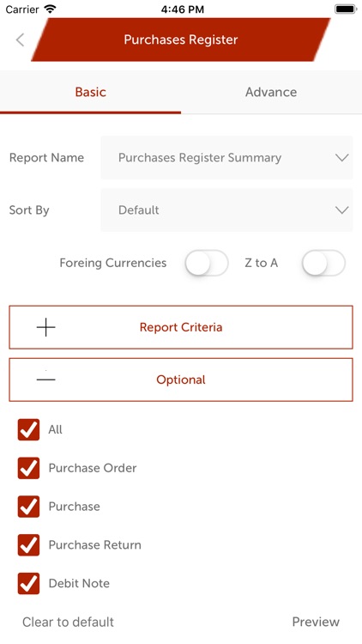The height and width of the screenshot is (644, 362).
Task: Uncheck the Purchase Return checkbox
Action: tap(28, 545)
